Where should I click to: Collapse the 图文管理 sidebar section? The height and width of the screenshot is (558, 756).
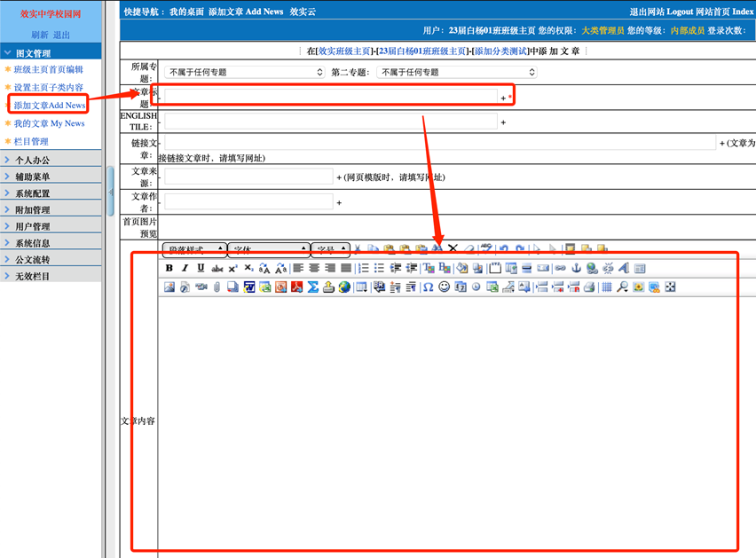coord(33,53)
